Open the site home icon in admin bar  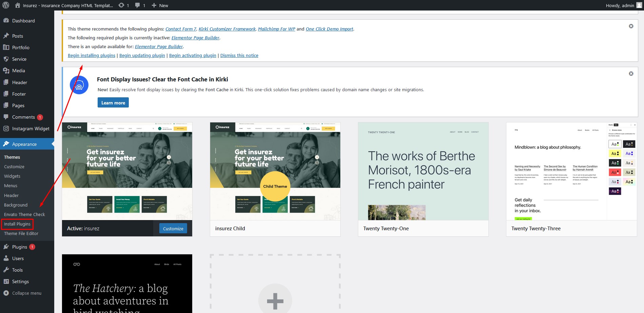coord(18,5)
